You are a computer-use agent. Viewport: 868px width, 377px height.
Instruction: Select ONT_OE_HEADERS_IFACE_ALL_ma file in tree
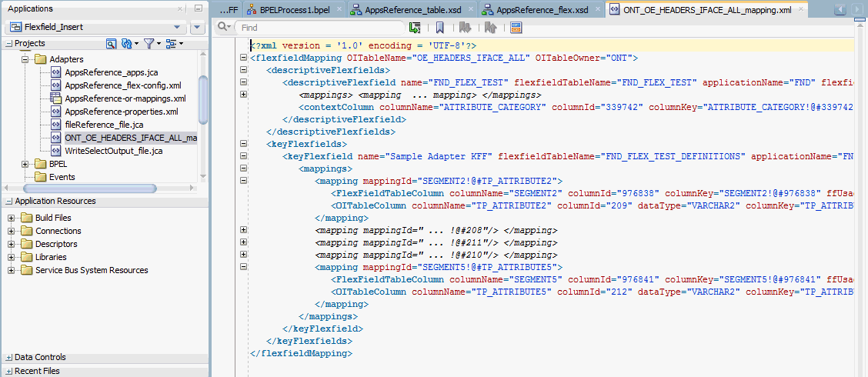tap(130, 138)
